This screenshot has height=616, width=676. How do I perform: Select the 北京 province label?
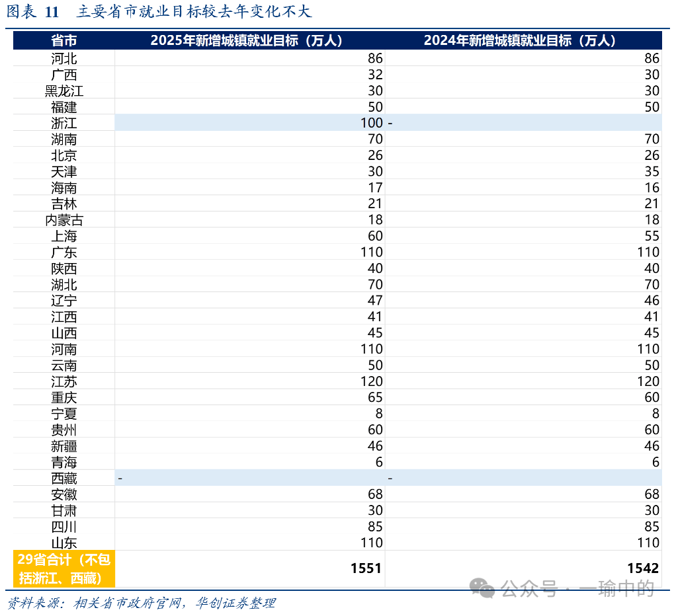tap(63, 155)
